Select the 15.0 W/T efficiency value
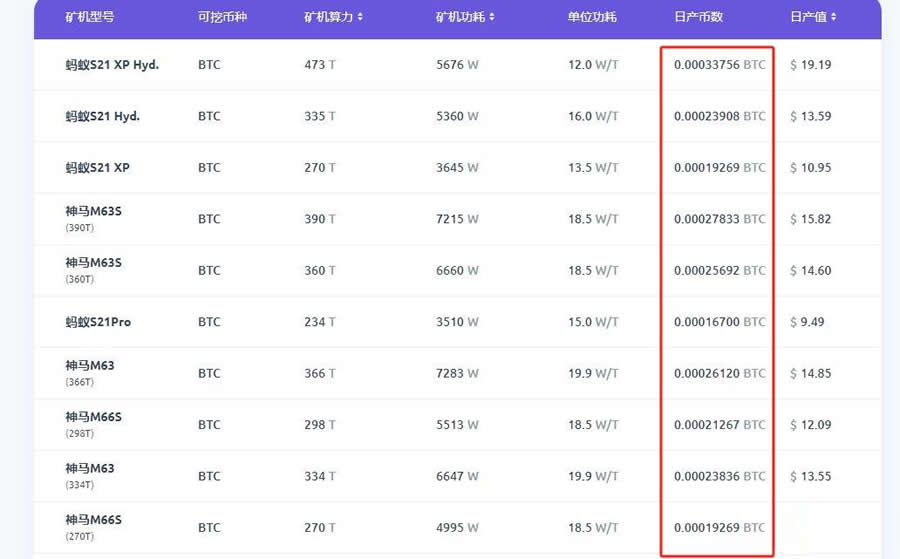Viewport: 900px width, 559px height. (593, 322)
